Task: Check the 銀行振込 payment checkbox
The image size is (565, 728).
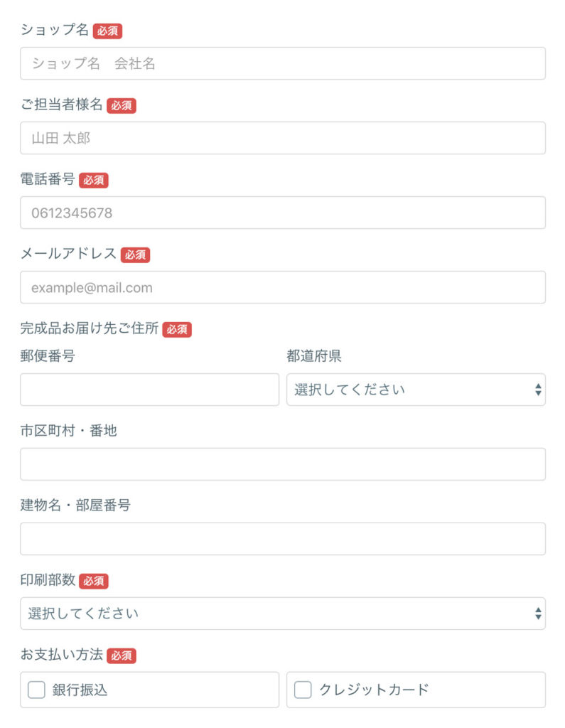Action: [36, 690]
